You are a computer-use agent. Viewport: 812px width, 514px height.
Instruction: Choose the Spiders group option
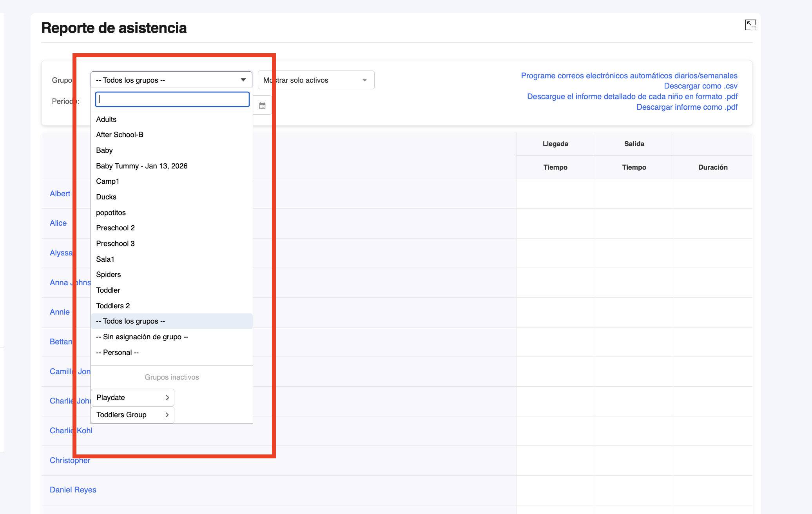point(108,275)
